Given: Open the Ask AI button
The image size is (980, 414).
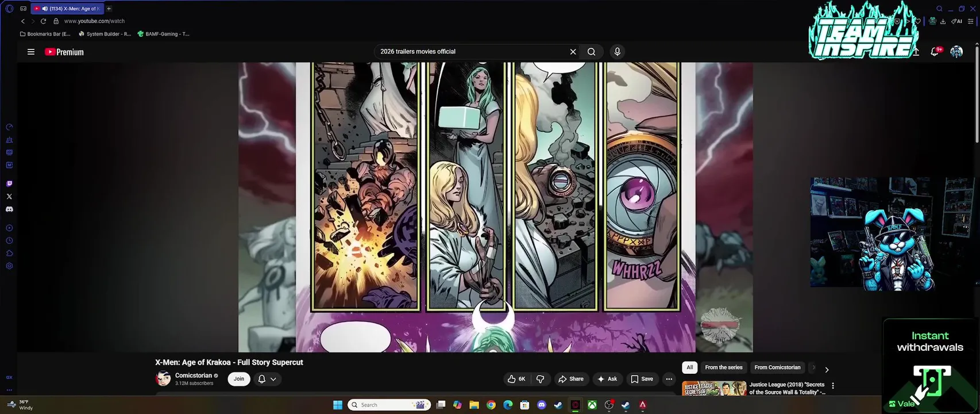Looking at the screenshot, I should 607,379.
